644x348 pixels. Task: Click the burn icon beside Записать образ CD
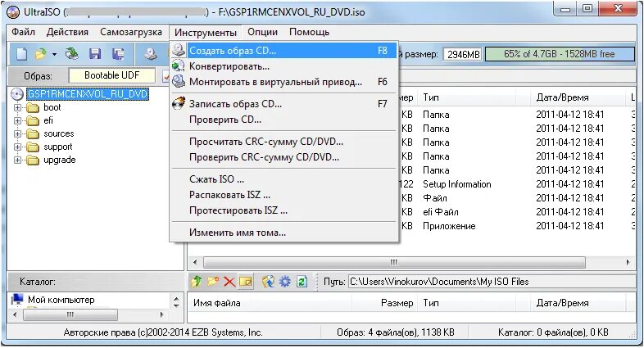(179, 103)
